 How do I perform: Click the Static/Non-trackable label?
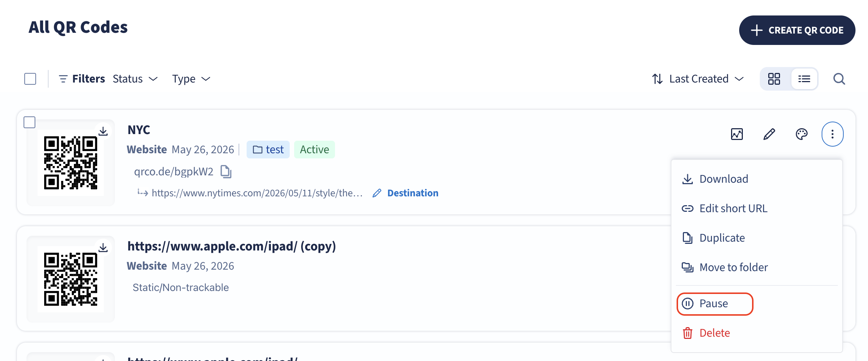tap(181, 287)
